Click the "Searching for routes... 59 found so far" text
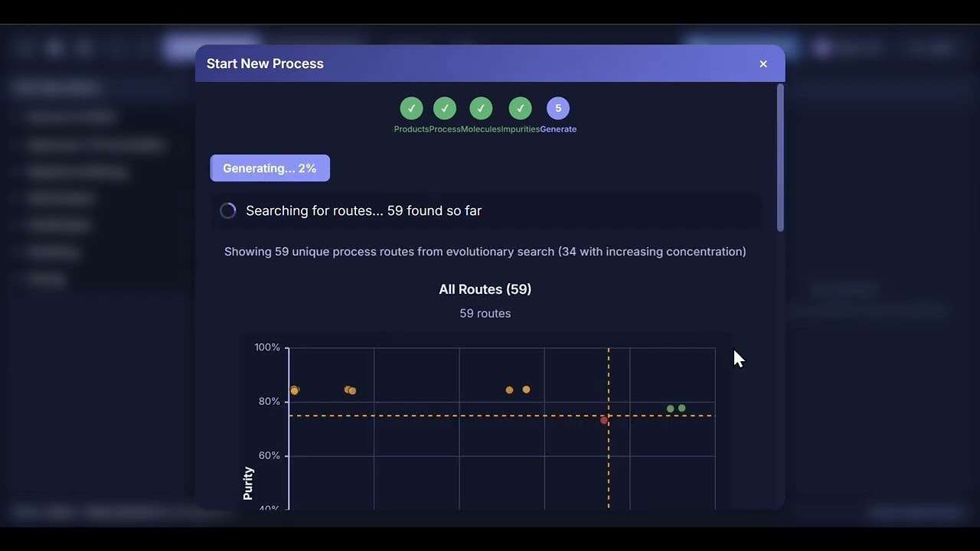980x551 pixels. [x=364, y=210]
